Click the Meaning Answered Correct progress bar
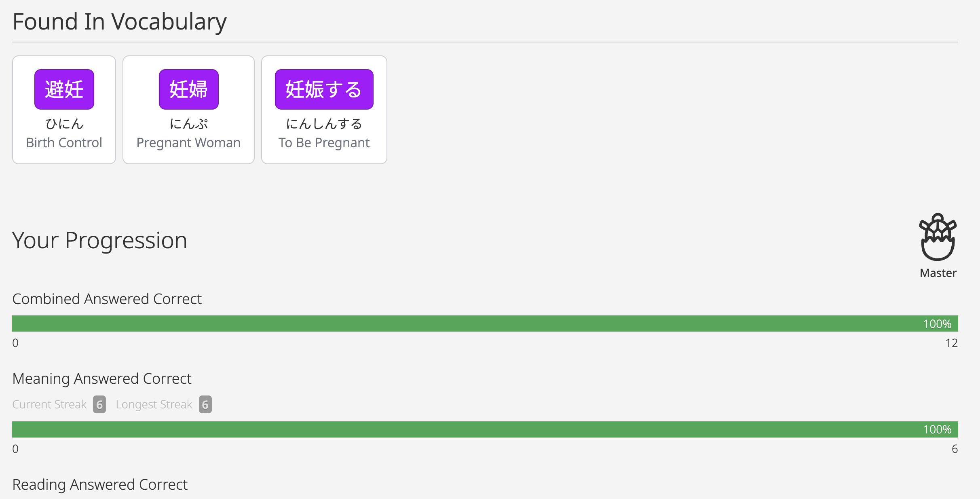 [485, 429]
